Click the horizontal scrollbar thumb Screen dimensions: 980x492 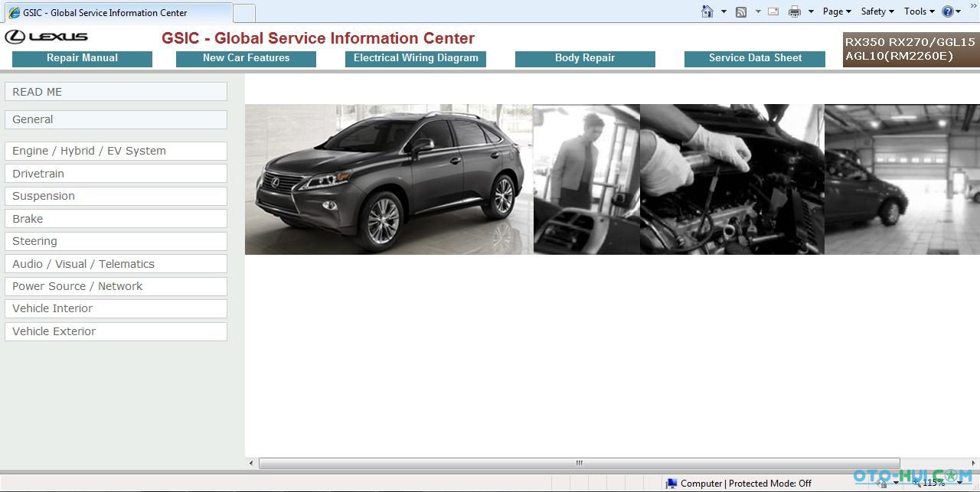(579, 463)
